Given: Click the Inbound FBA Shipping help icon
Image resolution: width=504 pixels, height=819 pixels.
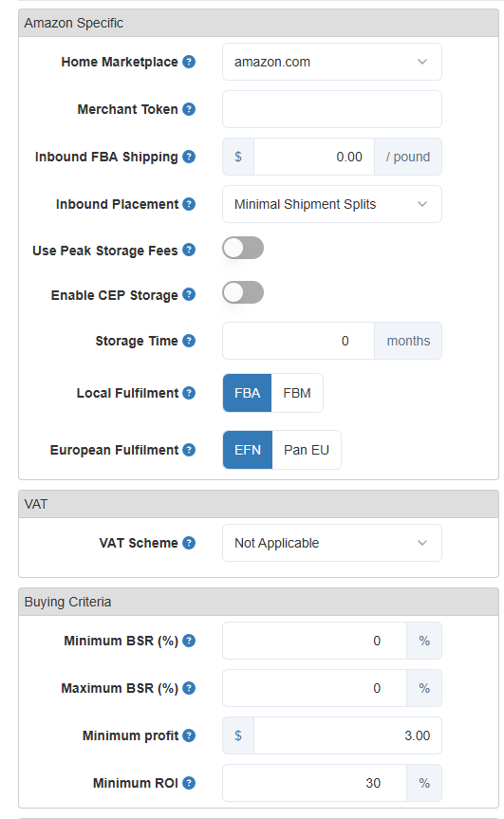Looking at the screenshot, I should click(189, 157).
